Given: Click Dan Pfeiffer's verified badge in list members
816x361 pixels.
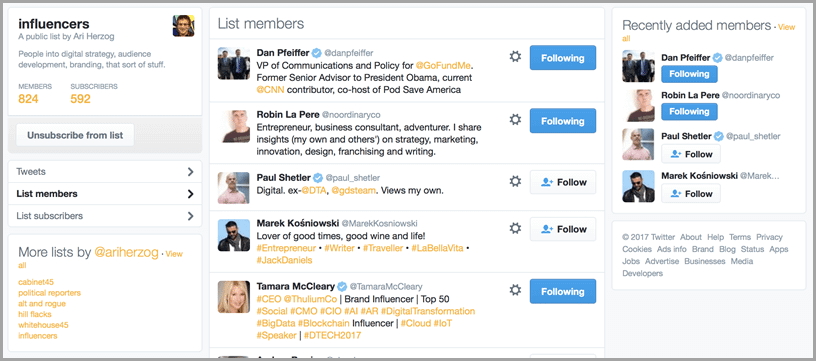Looking at the screenshot, I should click(316, 53).
